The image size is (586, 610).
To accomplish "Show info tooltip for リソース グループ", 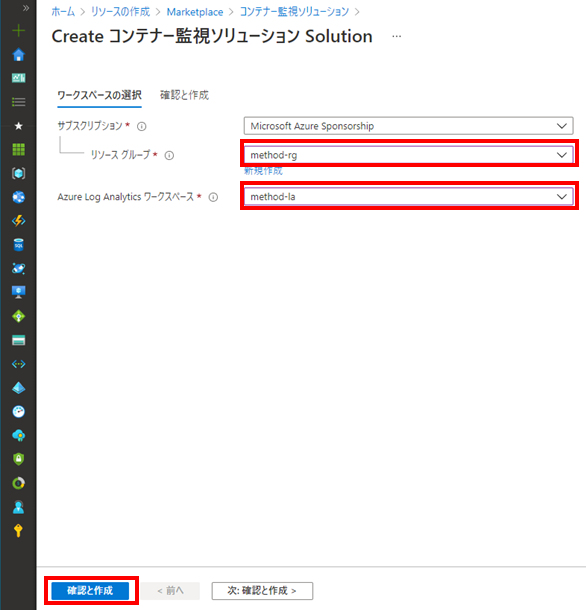I will click(x=169, y=156).
